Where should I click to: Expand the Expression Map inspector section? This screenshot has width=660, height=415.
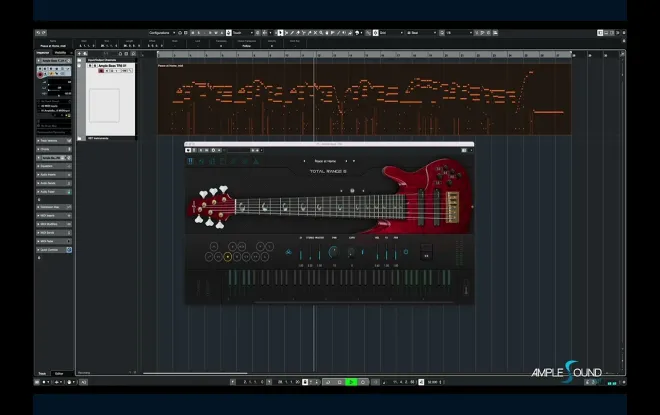54,207
